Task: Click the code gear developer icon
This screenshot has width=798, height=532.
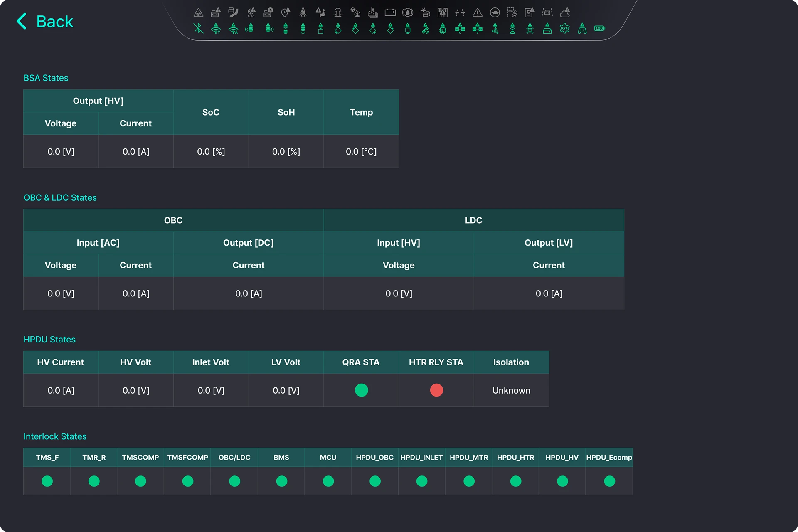Action: pyautogui.click(x=564, y=28)
